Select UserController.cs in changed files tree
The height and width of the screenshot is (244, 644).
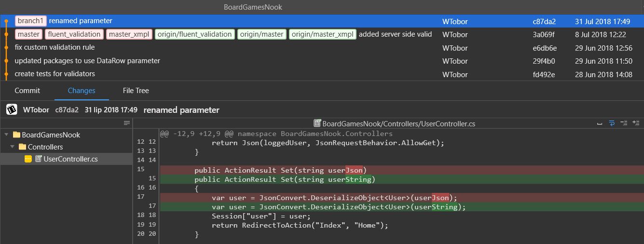pos(70,159)
